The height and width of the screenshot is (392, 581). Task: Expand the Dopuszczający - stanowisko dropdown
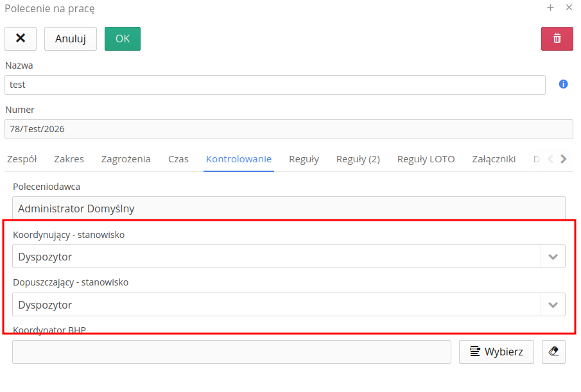point(553,305)
